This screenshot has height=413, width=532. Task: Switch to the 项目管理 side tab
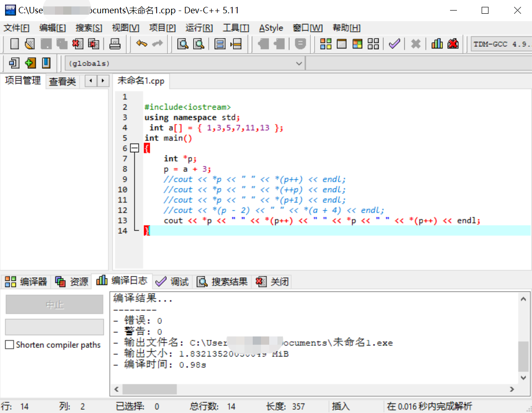23,81
